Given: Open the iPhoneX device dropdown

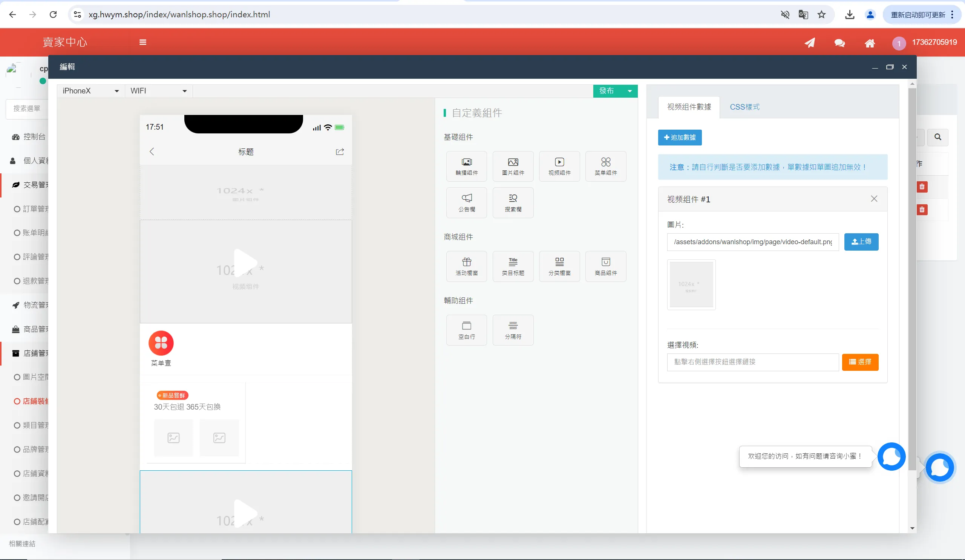Looking at the screenshot, I should 91,91.
